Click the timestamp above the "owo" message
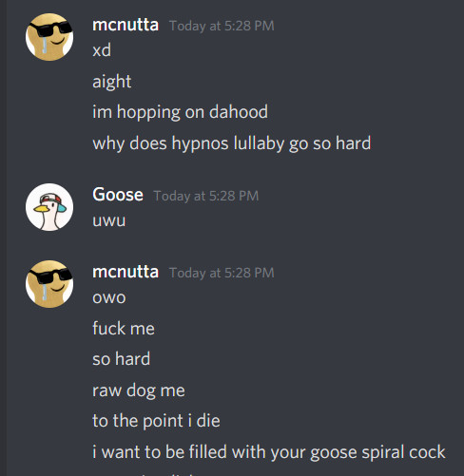Screen dimensions: 464x476 click(222, 273)
